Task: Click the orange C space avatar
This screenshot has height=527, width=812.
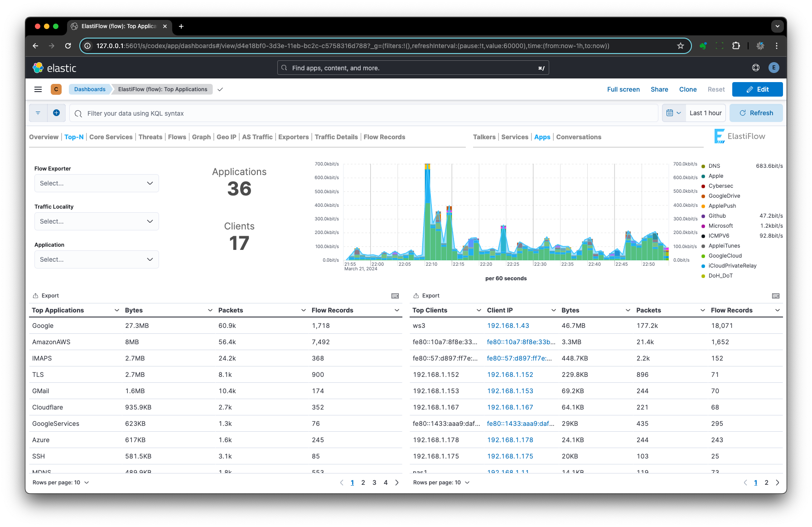Action: pos(56,89)
